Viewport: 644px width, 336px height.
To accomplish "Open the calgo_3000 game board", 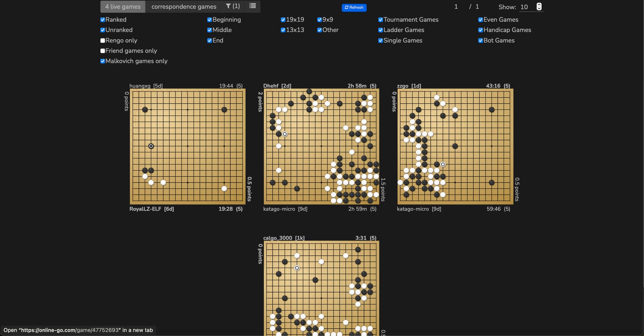I will (321, 289).
